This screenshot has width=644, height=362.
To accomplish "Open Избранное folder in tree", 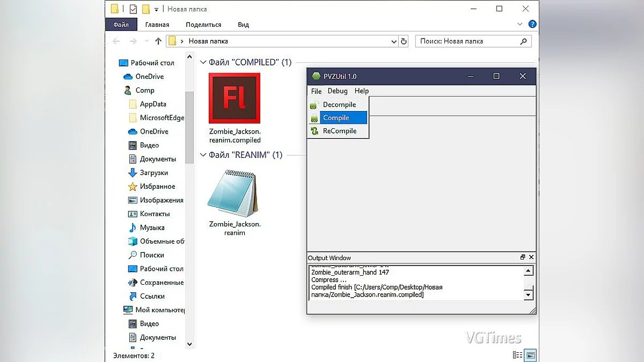I will click(x=157, y=187).
